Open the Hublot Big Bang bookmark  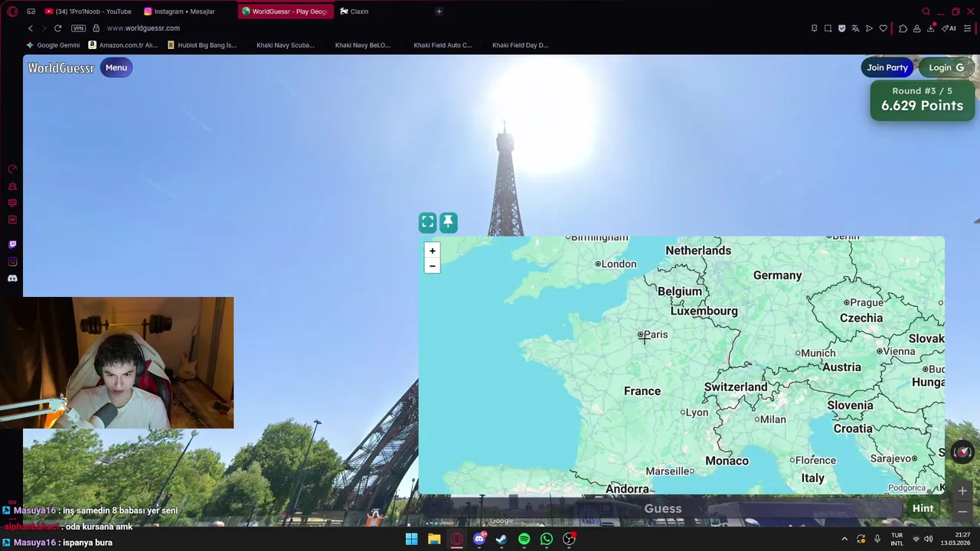202,45
